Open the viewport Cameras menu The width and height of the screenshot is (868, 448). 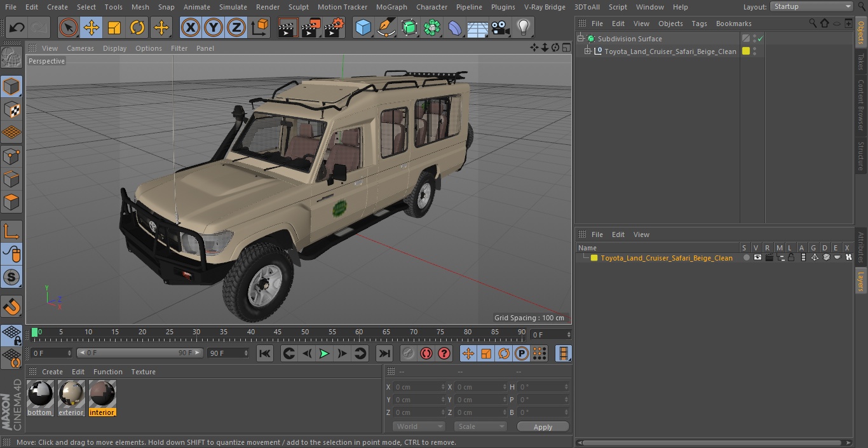[x=80, y=48]
